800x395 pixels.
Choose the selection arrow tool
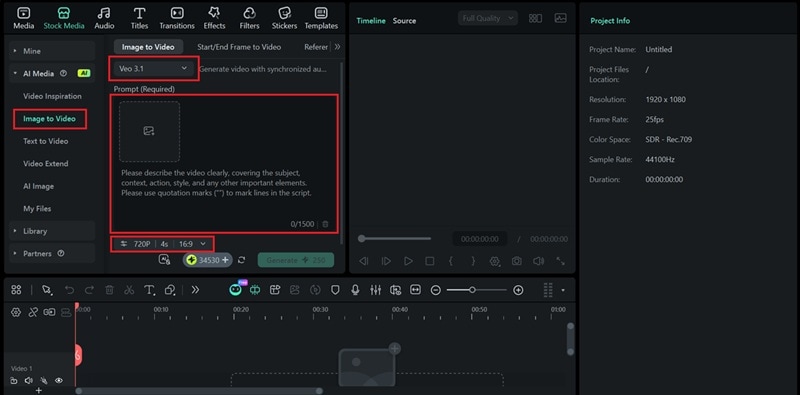coord(47,290)
